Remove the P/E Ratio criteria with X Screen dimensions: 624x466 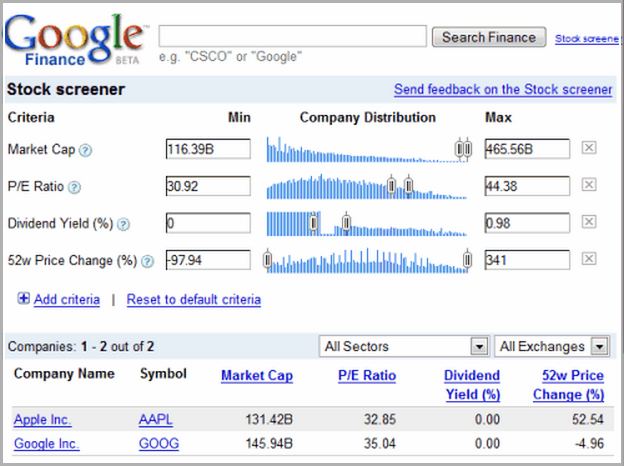tap(589, 185)
